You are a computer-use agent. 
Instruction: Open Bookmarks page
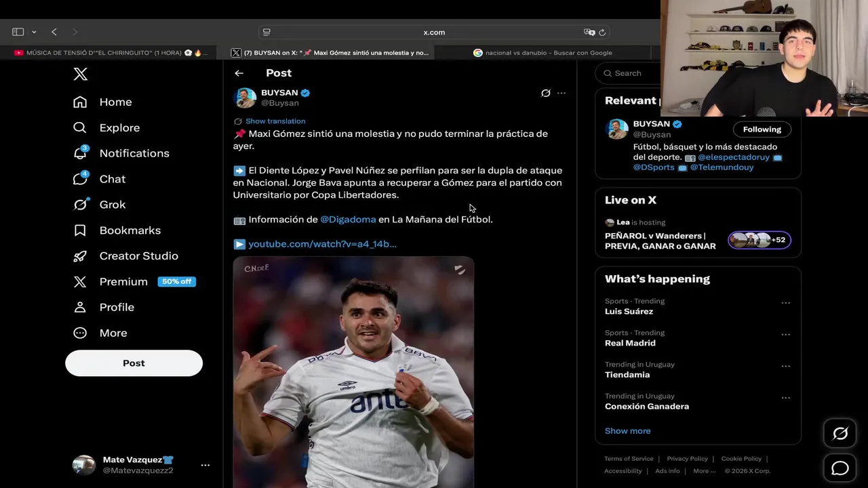click(117, 230)
